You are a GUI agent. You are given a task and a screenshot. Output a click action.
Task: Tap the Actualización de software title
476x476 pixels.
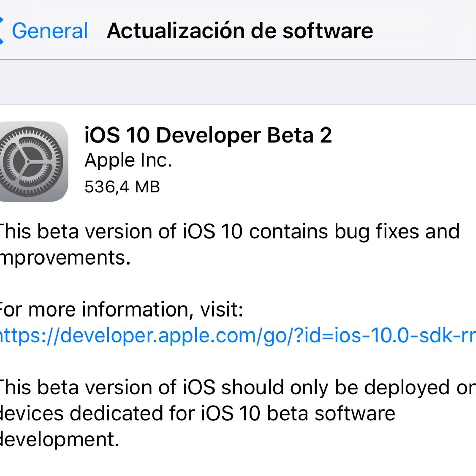240,31
